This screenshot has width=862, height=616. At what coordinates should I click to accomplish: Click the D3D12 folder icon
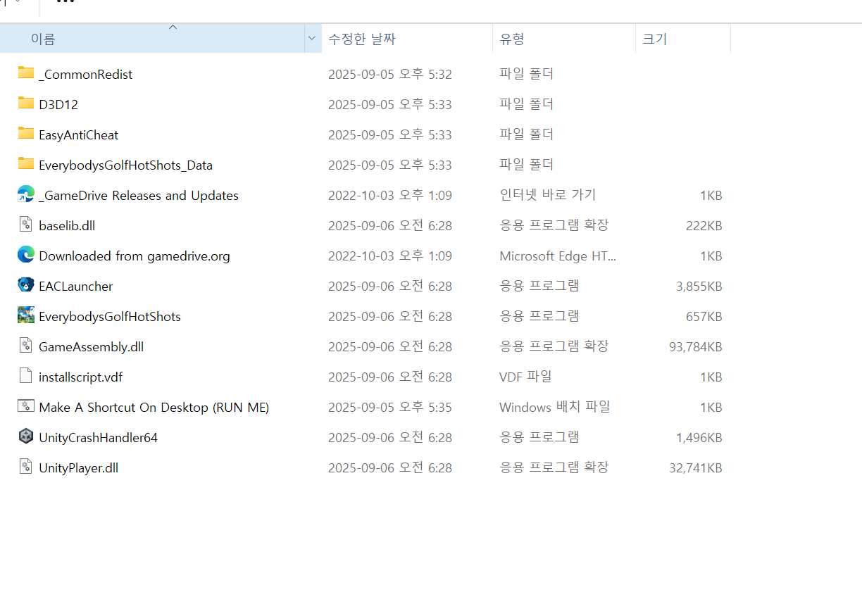(26, 103)
